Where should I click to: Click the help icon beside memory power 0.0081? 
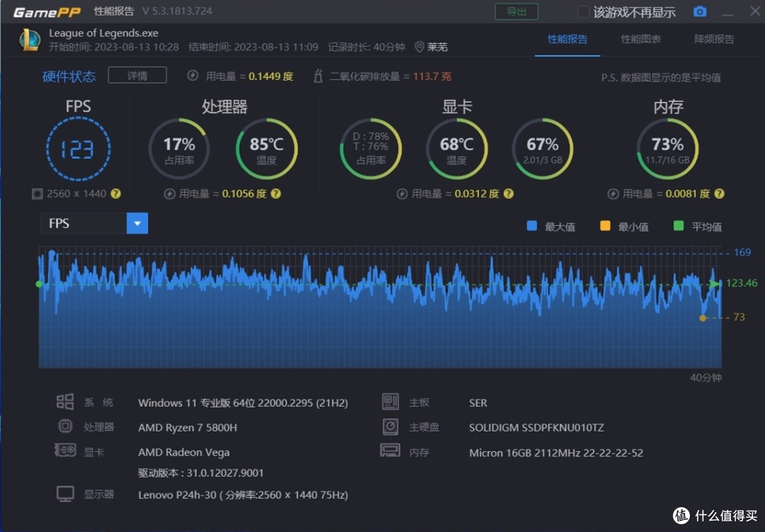[x=719, y=194]
